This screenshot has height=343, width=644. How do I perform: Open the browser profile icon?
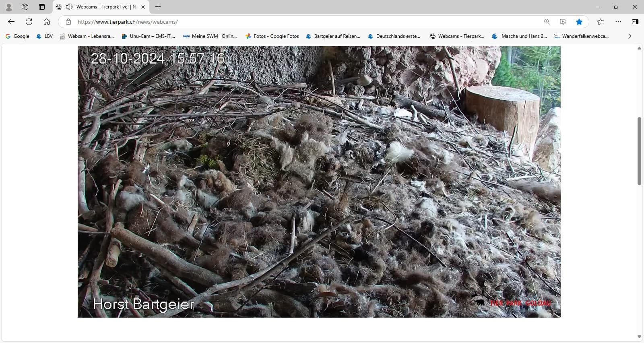8,7
